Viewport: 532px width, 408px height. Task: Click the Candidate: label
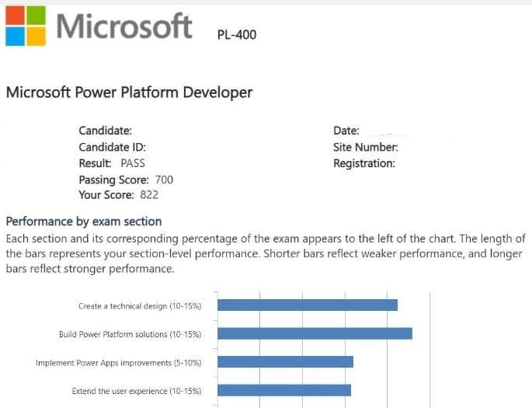[105, 131]
